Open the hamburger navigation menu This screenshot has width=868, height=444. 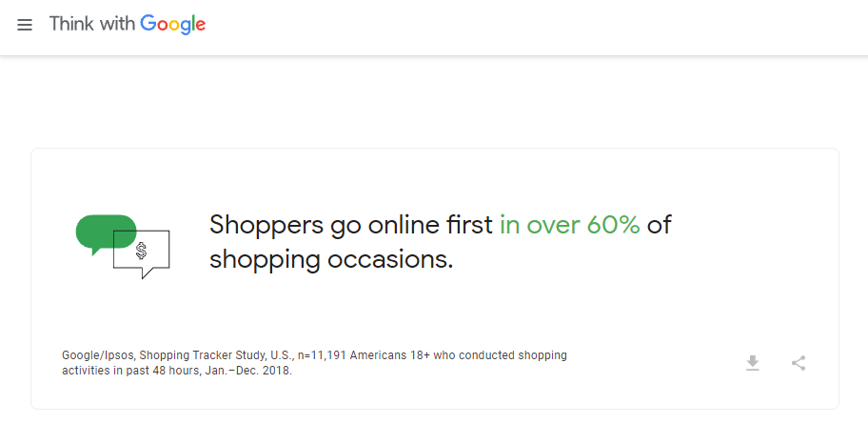click(25, 25)
